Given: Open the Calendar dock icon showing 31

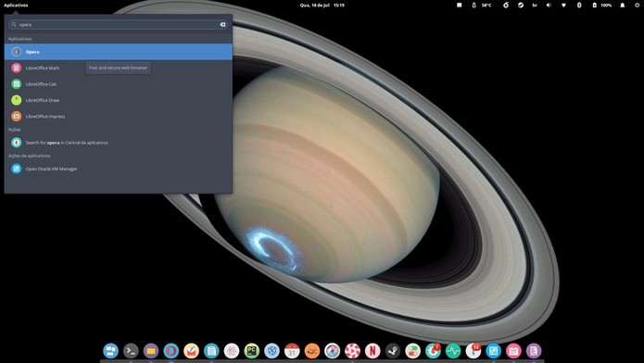Looking at the screenshot, I should (292, 351).
